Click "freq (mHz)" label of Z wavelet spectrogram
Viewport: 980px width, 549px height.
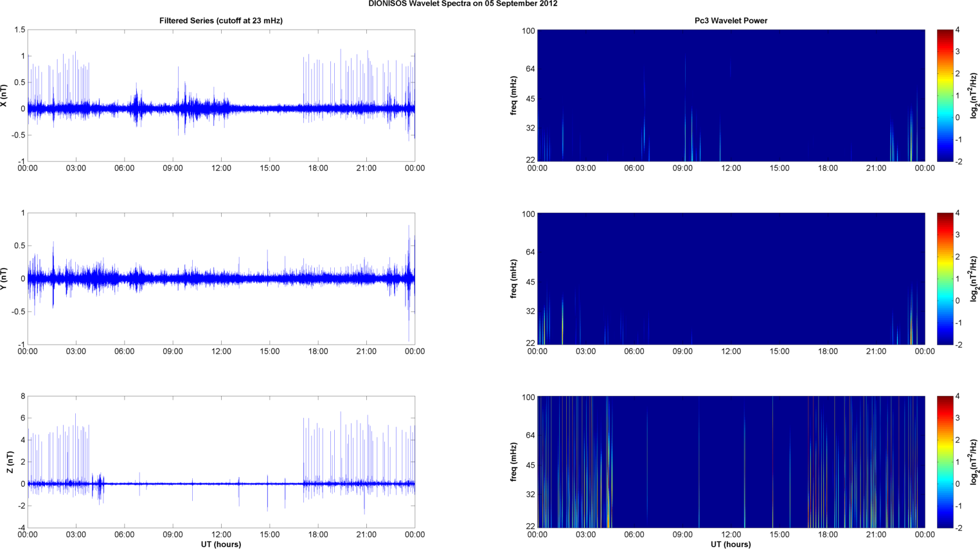click(514, 462)
